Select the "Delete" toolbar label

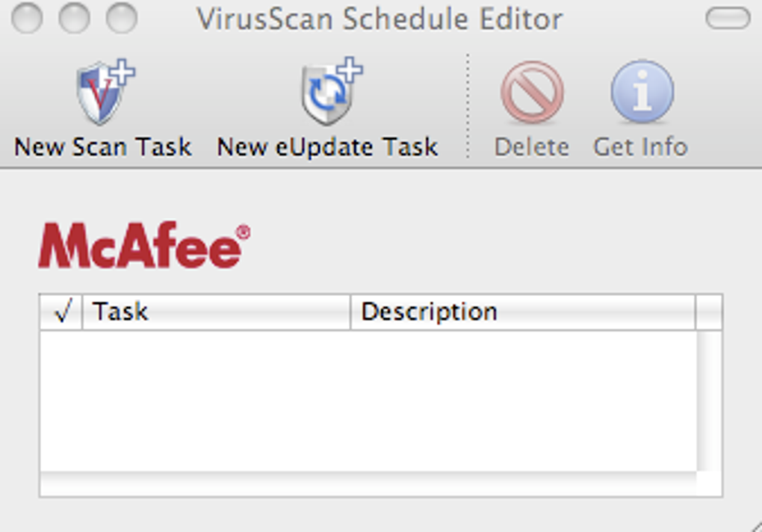[x=531, y=146]
